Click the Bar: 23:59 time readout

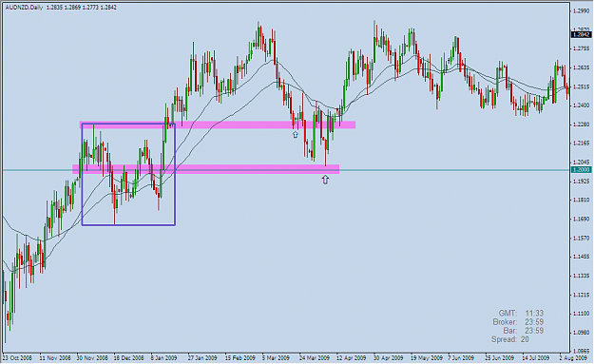pos(523,331)
